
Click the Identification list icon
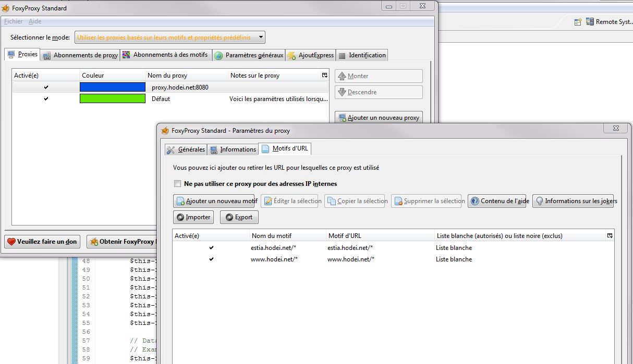pyautogui.click(x=342, y=55)
